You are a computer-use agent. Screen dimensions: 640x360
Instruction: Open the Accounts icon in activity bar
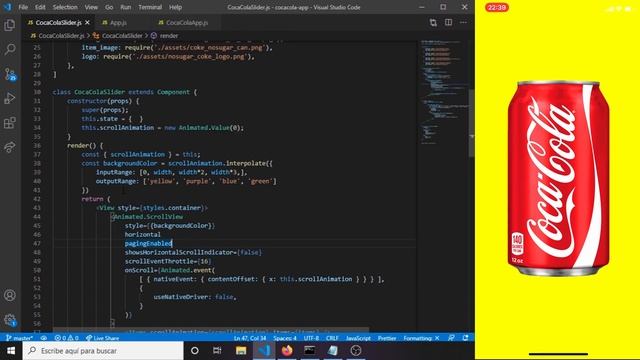[x=10, y=295]
